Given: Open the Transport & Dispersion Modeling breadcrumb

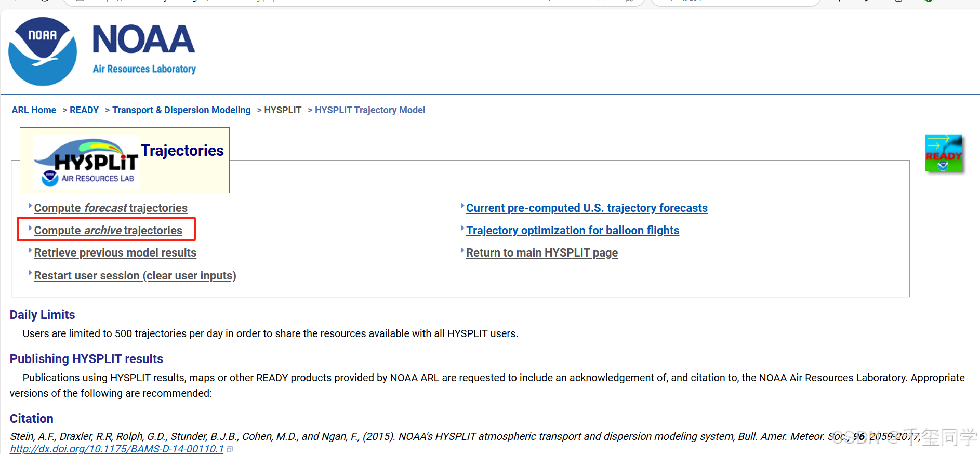Looking at the screenshot, I should 181,110.
